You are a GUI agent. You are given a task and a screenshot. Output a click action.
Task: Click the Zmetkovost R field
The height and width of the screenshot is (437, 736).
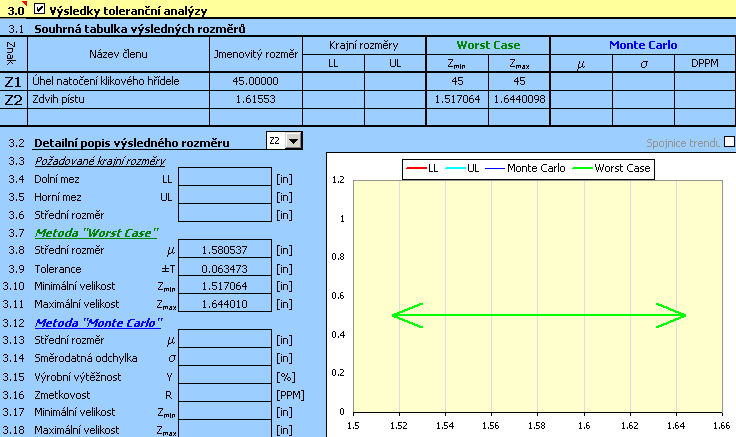[225, 393]
